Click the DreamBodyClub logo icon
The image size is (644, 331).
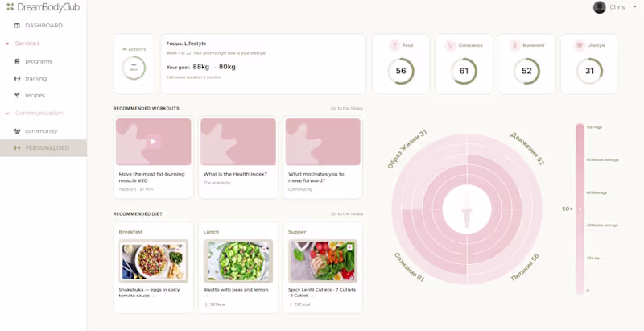tap(10, 7)
